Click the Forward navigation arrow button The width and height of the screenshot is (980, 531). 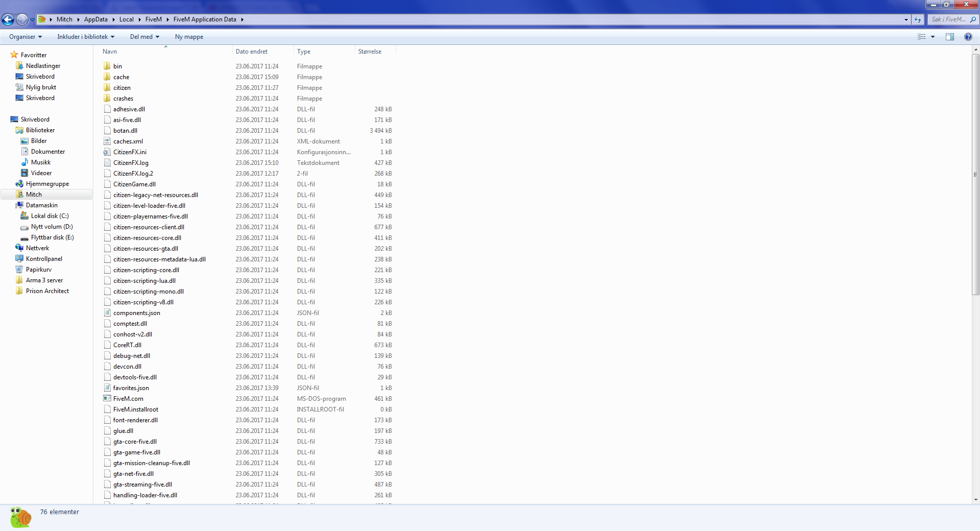pos(22,19)
